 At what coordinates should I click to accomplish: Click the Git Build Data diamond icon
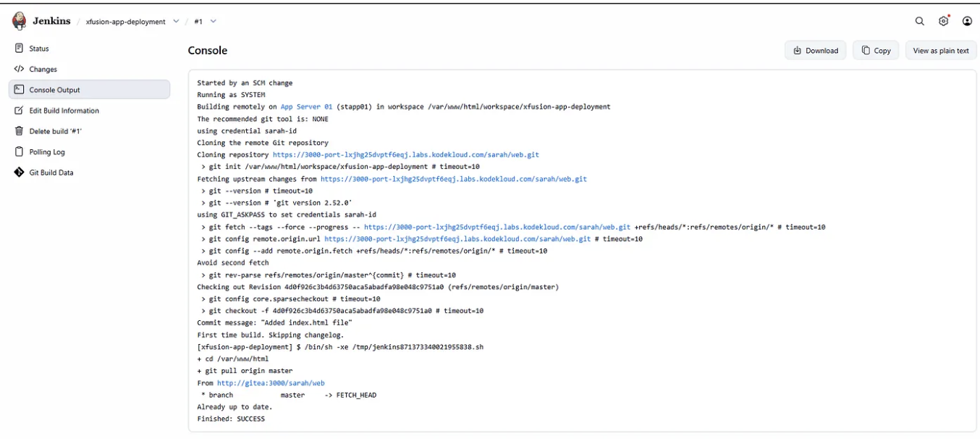coord(20,172)
